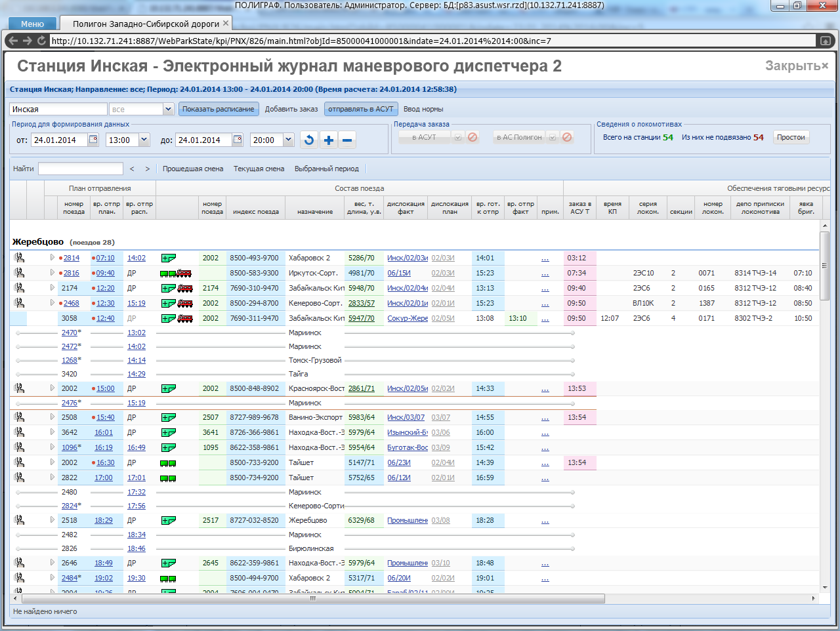Screen dimensions: 840x631
Task: Click the red cancel icon next to 'в АСУТ'
Action: point(472,137)
